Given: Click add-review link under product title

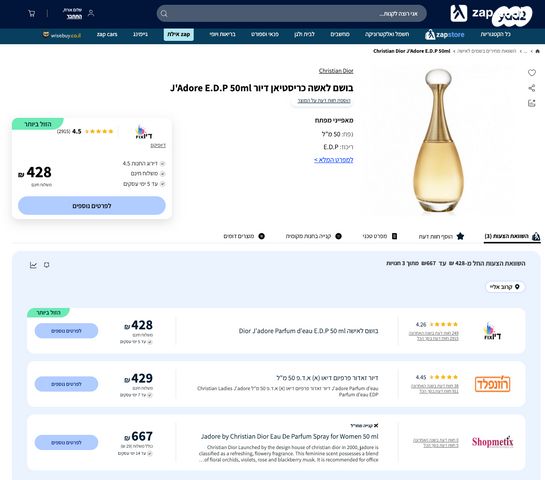Looking at the screenshot, I should 324,101.
